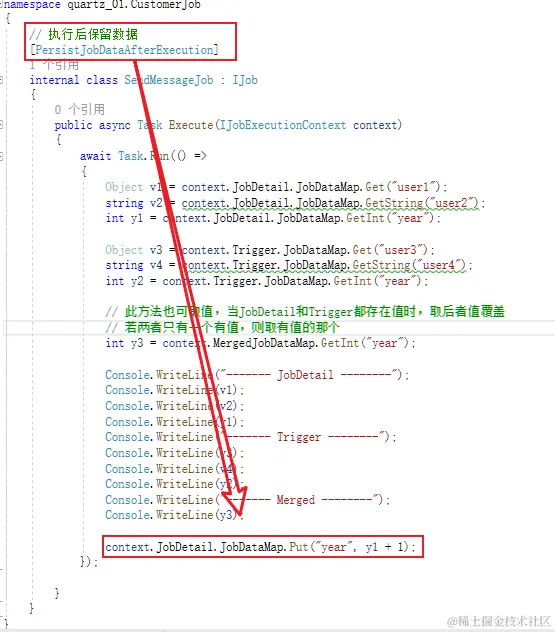The image size is (555, 632).
Task: Click the 'internal' keyword
Action: 54,80
